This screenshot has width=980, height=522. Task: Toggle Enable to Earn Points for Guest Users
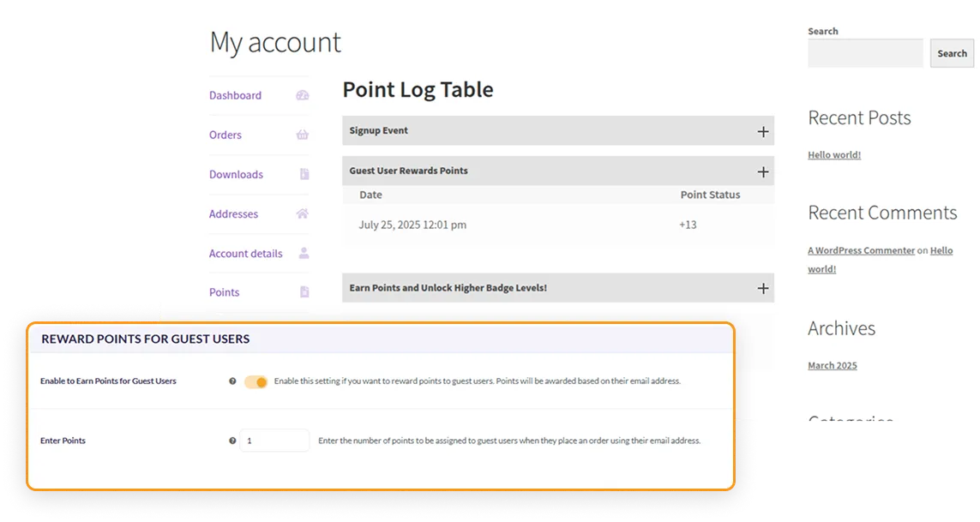[x=256, y=381]
